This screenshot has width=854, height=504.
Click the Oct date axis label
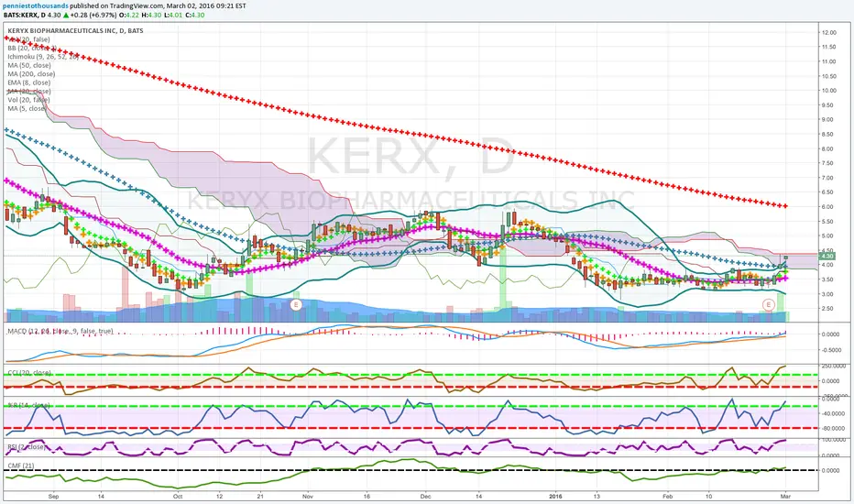(178, 497)
